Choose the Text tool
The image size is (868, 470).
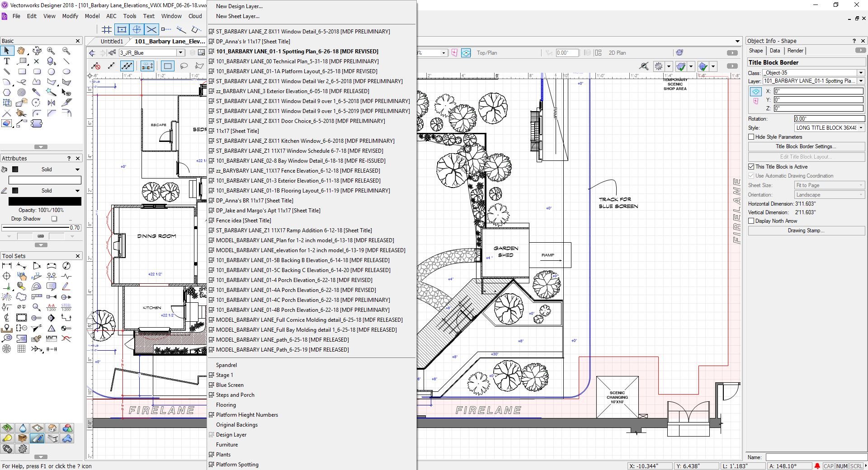tap(7, 61)
